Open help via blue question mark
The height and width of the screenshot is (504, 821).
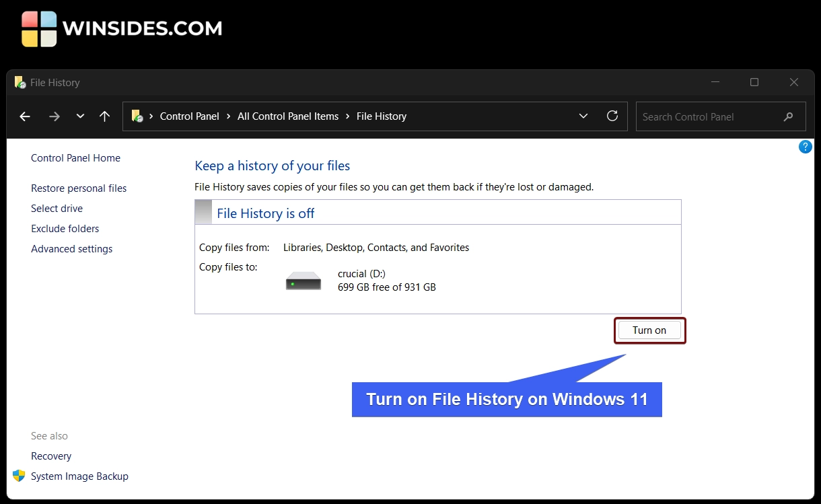click(805, 147)
